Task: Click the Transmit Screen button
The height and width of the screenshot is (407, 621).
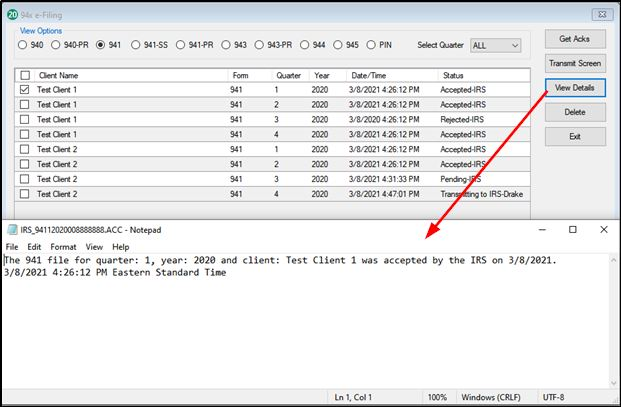Action: click(x=574, y=63)
